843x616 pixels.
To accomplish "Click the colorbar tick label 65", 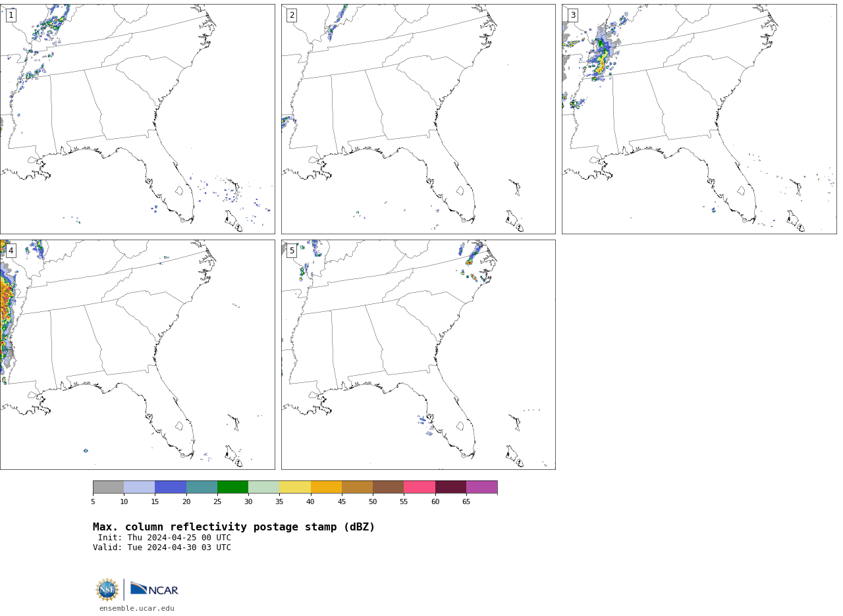I will point(466,501).
